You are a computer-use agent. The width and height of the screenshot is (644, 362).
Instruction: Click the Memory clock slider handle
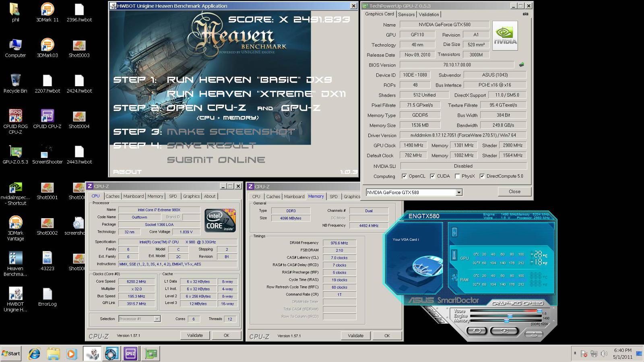(x=507, y=321)
